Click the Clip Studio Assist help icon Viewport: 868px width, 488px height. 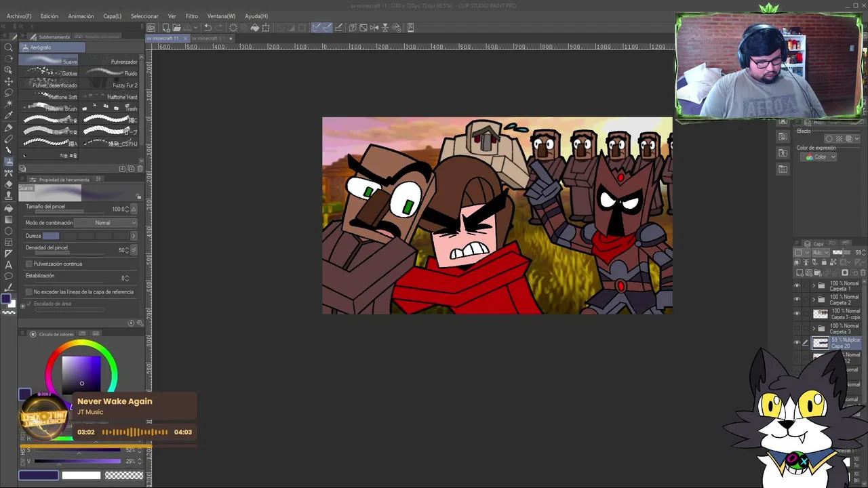click(x=353, y=28)
